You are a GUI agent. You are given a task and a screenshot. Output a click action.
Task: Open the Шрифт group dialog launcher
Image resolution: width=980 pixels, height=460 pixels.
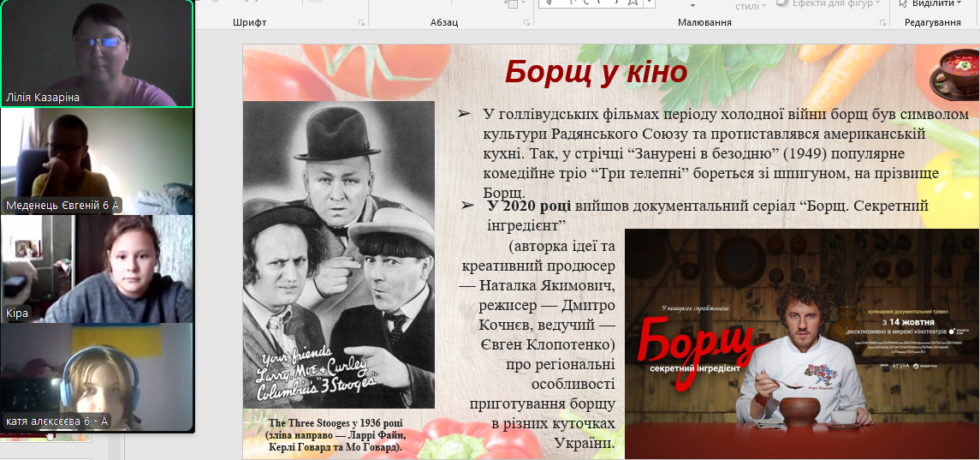click(361, 22)
